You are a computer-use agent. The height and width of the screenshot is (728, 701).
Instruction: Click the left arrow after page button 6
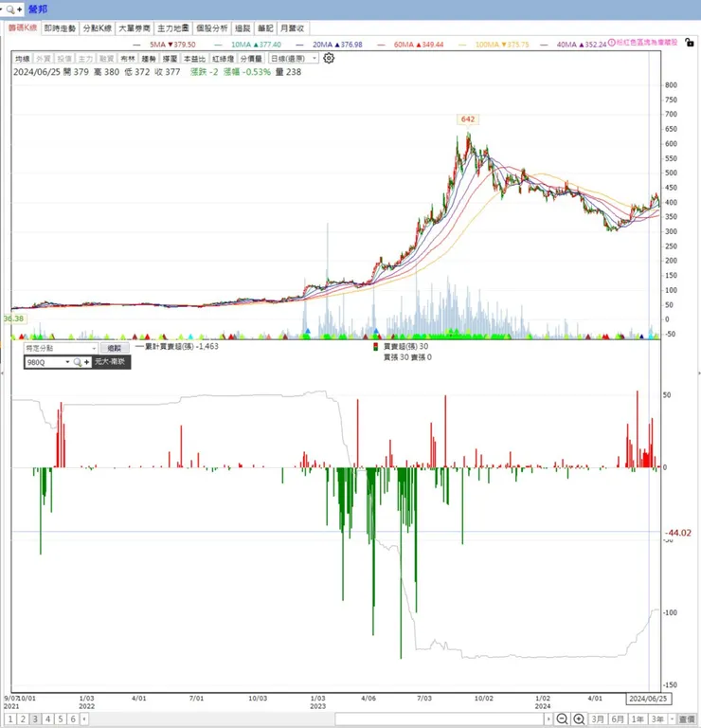[x=84, y=719]
